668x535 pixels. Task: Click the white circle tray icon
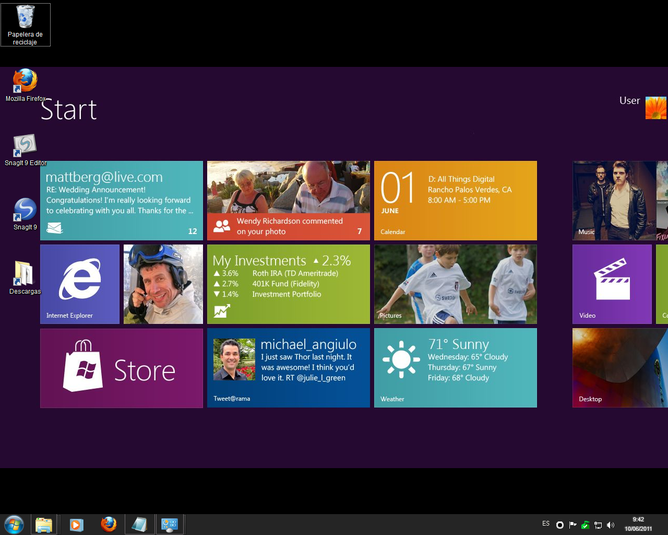click(x=560, y=525)
